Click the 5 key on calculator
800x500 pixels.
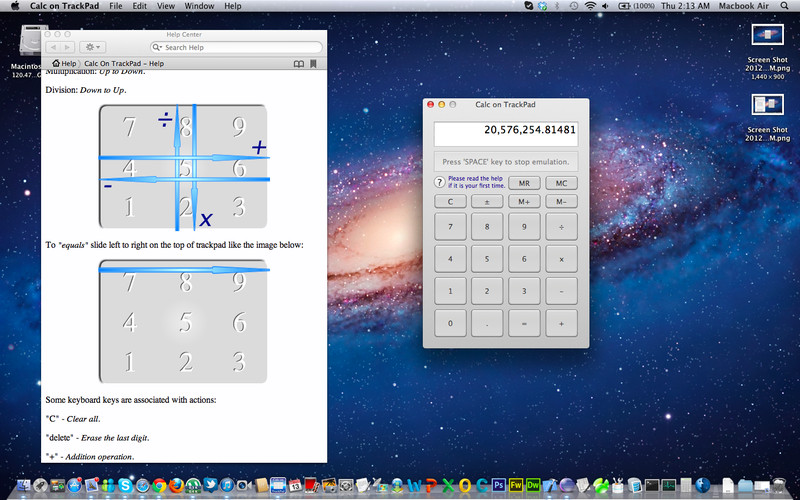[x=487, y=259]
